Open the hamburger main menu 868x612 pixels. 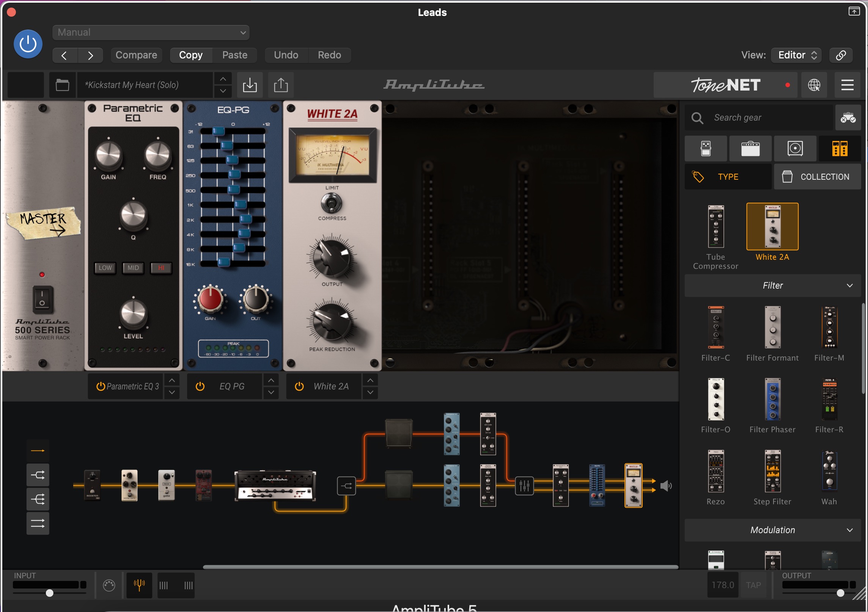[x=848, y=85]
